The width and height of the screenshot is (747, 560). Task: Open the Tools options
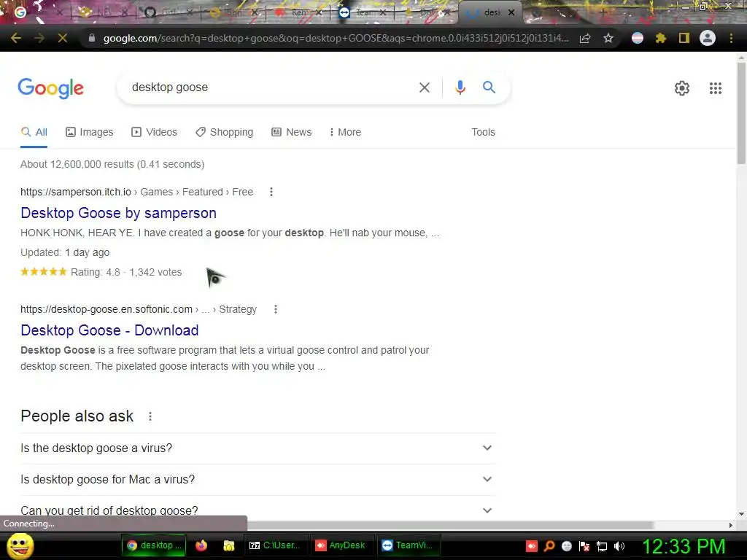[x=483, y=133]
